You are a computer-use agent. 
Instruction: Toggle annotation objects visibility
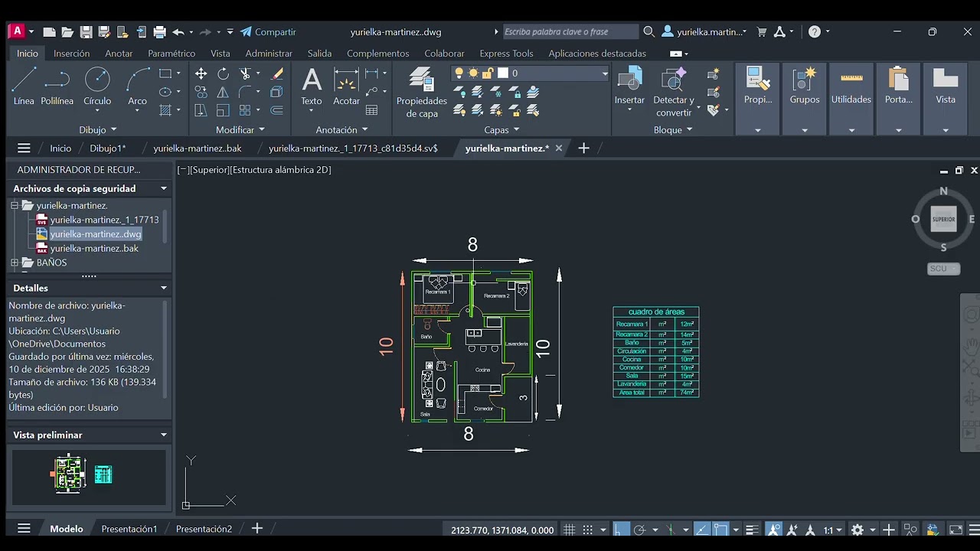click(x=774, y=530)
